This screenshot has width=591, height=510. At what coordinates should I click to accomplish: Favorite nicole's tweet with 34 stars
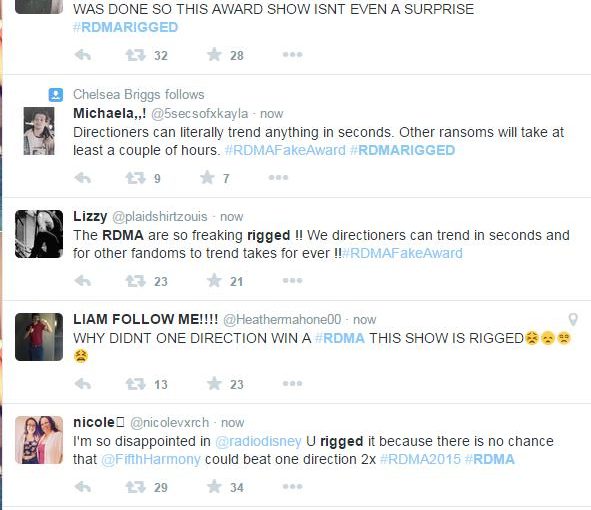pyautogui.click(x=214, y=487)
